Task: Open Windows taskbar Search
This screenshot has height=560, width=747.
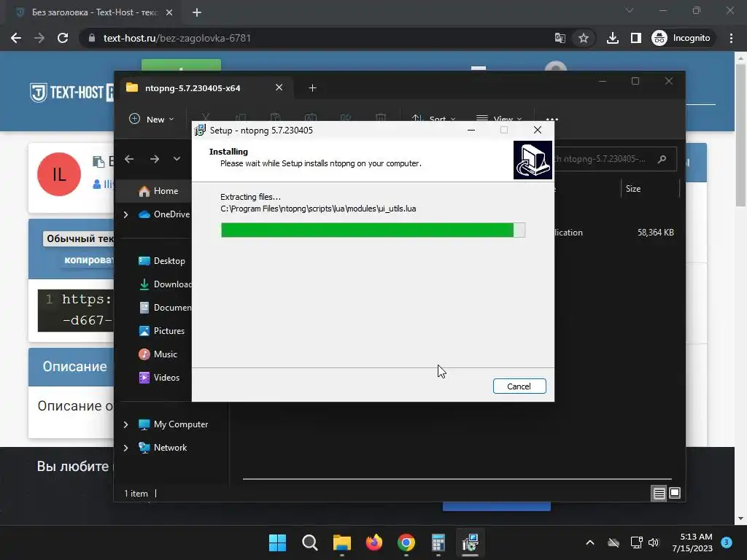Action: click(x=309, y=542)
